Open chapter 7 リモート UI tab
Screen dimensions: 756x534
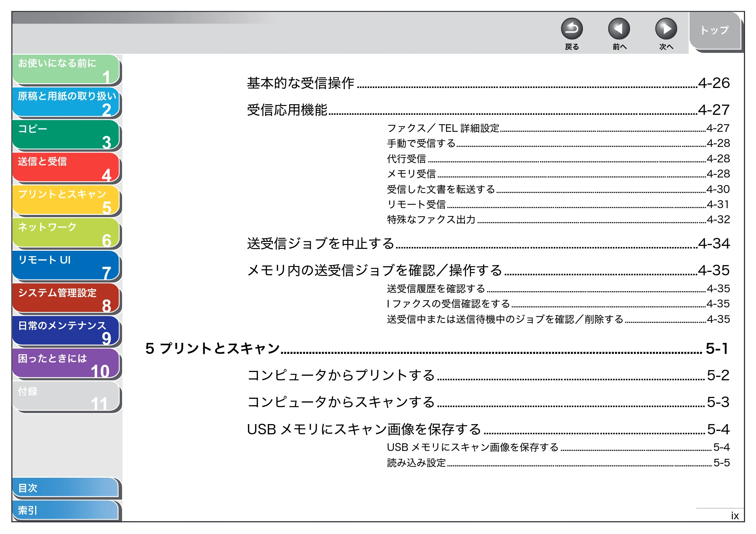coord(66,266)
